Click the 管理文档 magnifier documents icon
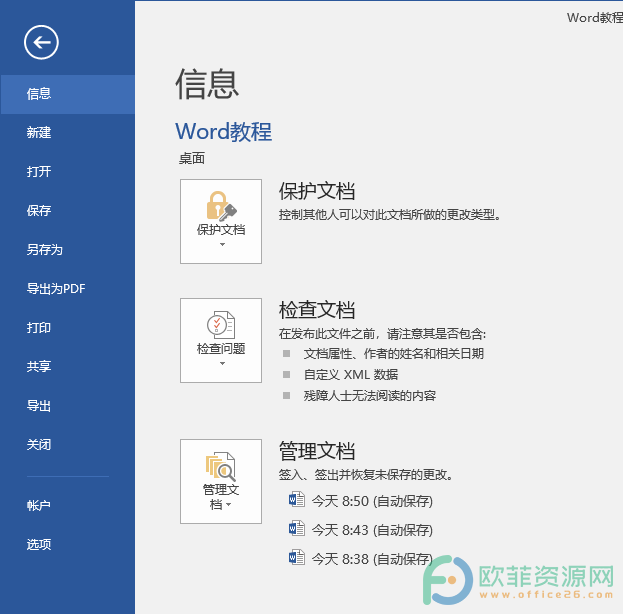Viewport: 623px width, 614px height. click(221, 466)
